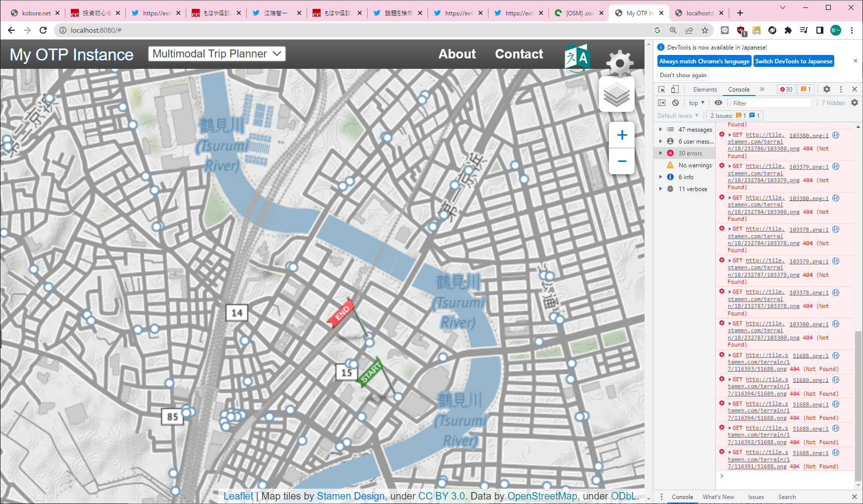The height and width of the screenshot is (504, 863).
Task: Open the About menu item
Action: (457, 54)
